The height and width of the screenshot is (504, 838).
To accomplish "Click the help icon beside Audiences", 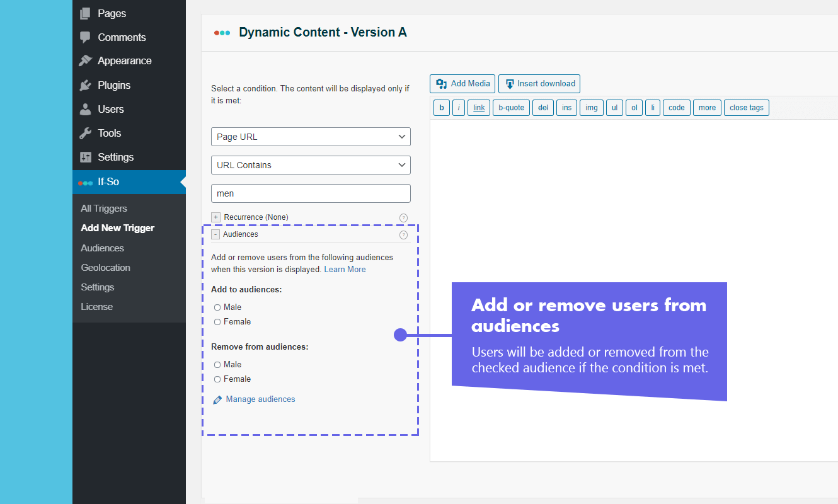I will (x=403, y=234).
